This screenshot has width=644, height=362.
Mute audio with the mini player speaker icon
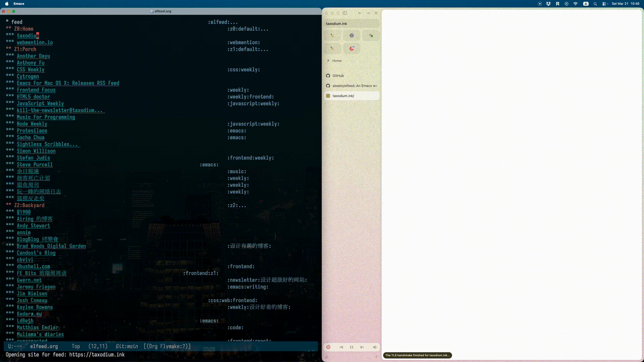coord(375,347)
